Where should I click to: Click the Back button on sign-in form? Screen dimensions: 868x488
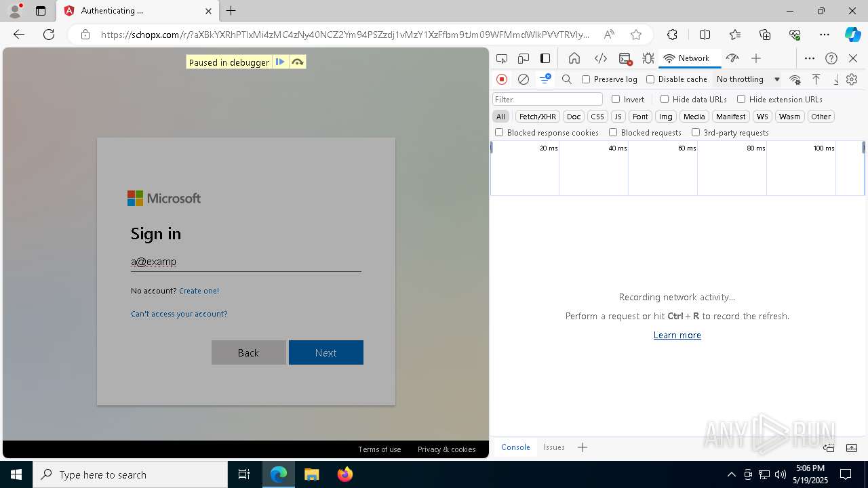click(249, 352)
